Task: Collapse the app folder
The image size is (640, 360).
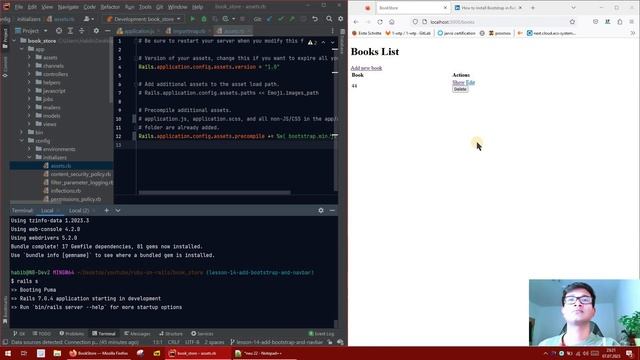Action: (22, 49)
